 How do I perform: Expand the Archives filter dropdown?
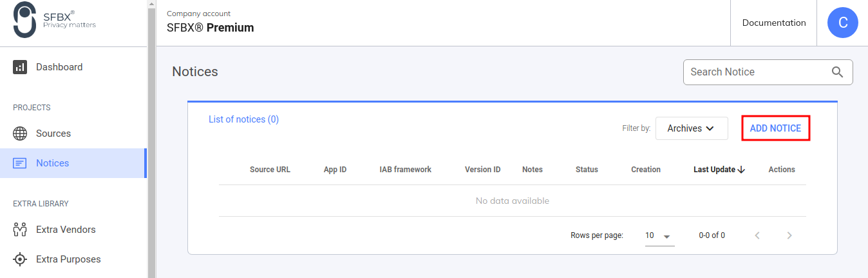point(691,128)
